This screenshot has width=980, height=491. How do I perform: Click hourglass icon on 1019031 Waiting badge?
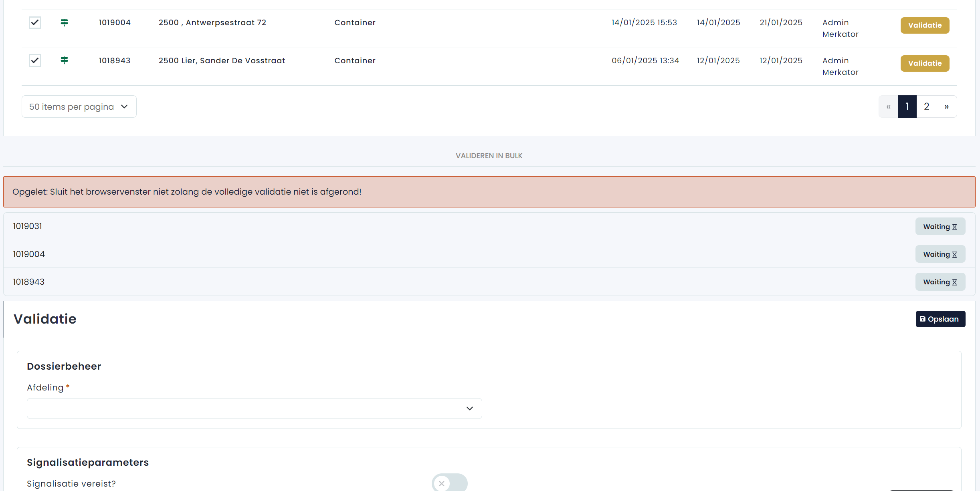(x=954, y=227)
